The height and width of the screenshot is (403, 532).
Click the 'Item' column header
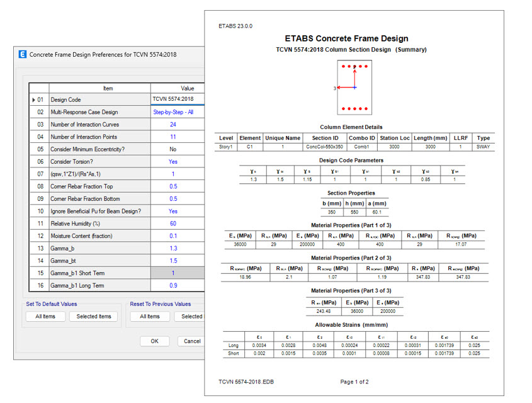tap(108, 89)
